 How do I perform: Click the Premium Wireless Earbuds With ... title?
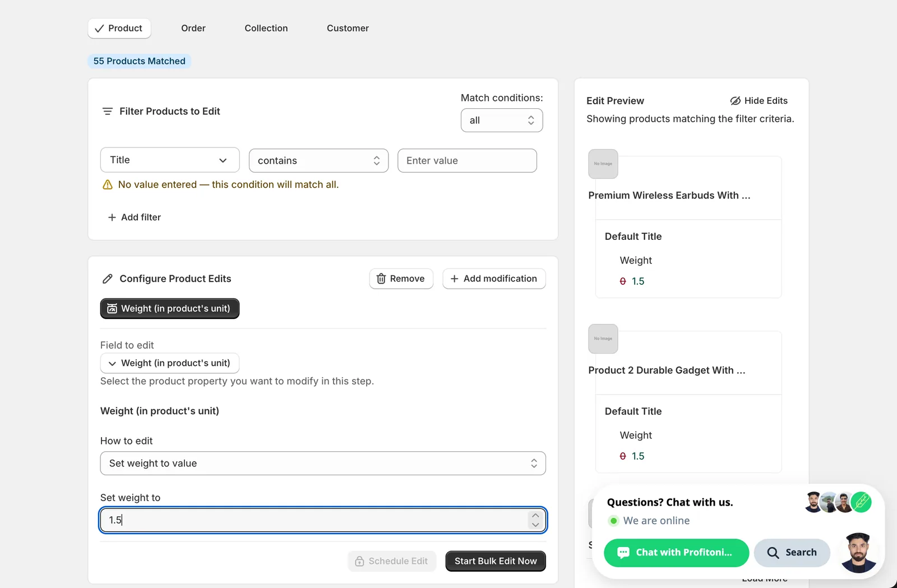[x=669, y=196]
